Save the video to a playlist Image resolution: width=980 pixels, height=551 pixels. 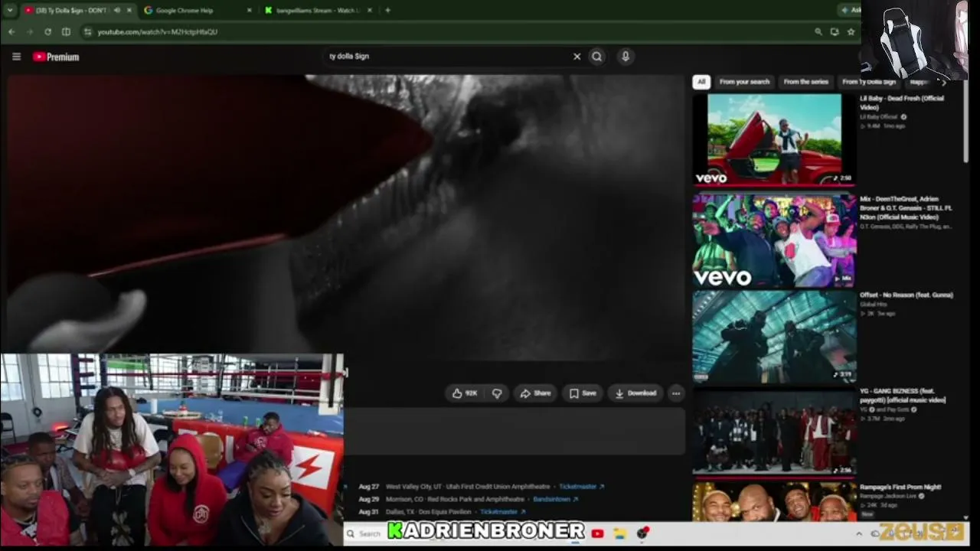583,393
